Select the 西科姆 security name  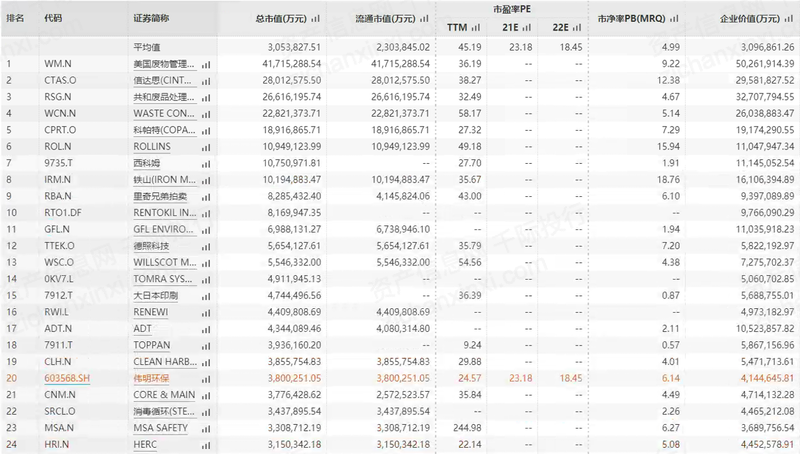coord(147,163)
